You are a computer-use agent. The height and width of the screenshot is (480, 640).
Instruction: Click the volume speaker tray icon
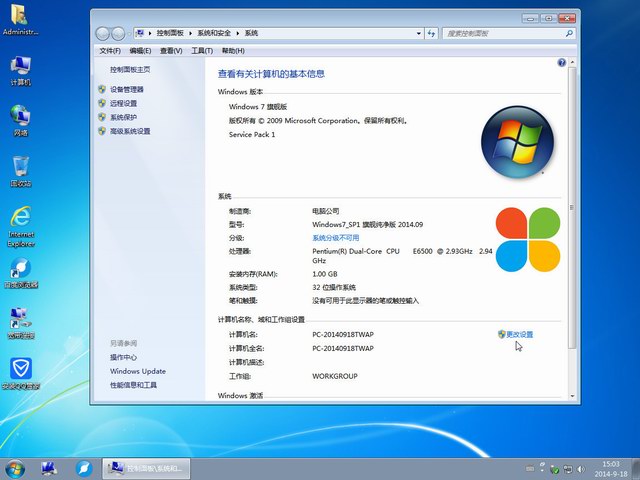click(x=581, y=469)
